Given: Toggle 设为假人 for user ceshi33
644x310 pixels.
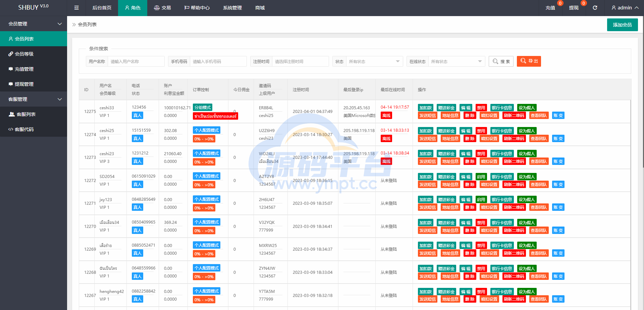Looking at the screenshot, I should click(x=527, y=108).
